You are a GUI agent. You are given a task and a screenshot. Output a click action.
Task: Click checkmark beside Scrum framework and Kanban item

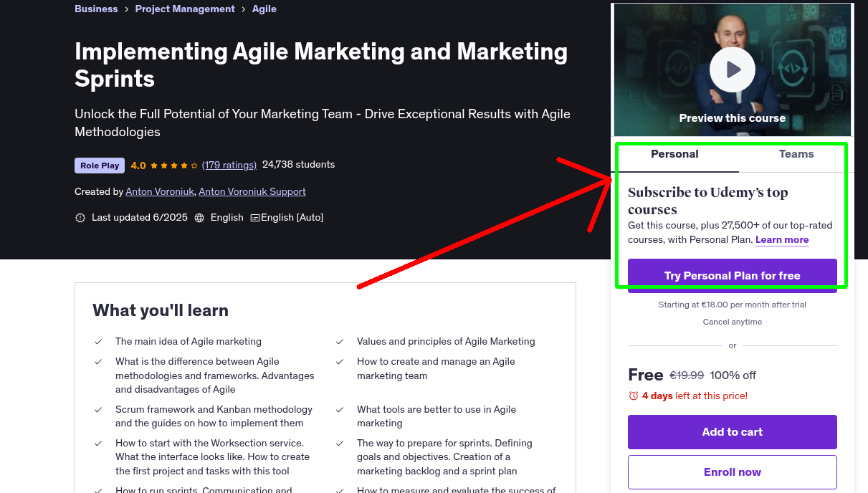pyautogui.click(x=98, y=410)
